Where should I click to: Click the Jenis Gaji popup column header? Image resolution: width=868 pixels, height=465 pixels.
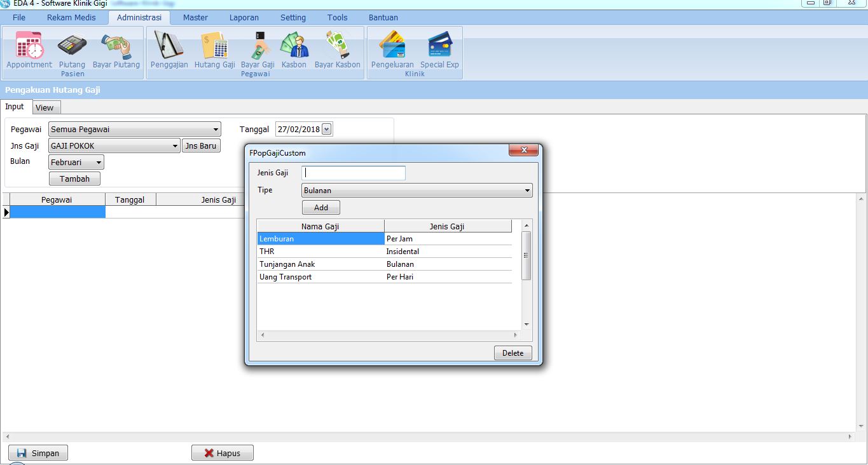pos(448,226)
